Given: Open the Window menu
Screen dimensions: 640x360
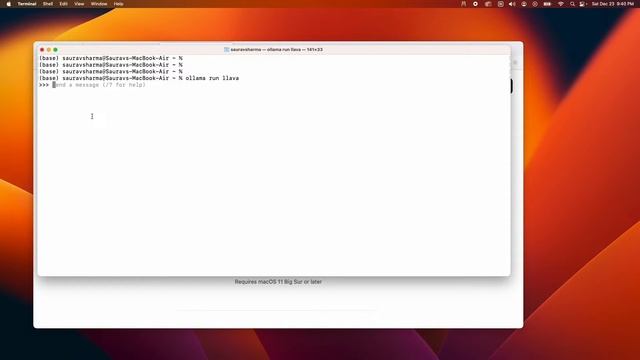Looking at the screenshot, I should pyautogui.click(x=99, y=4).
